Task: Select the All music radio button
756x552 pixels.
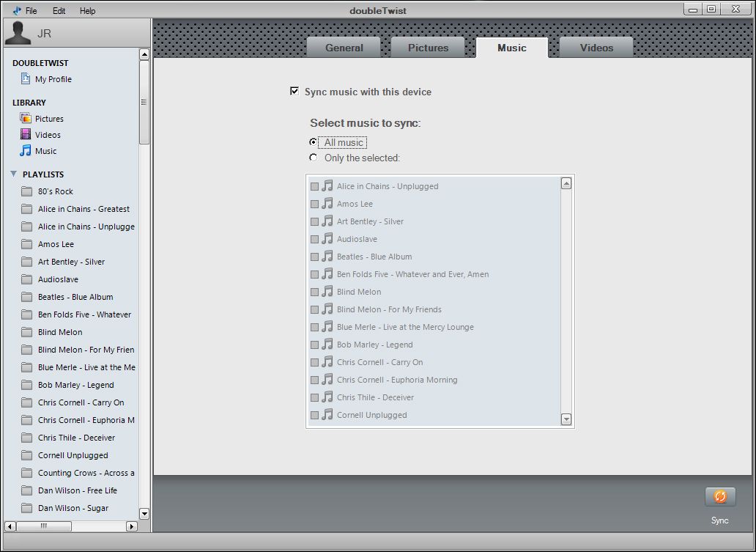Action: [314, 142]
